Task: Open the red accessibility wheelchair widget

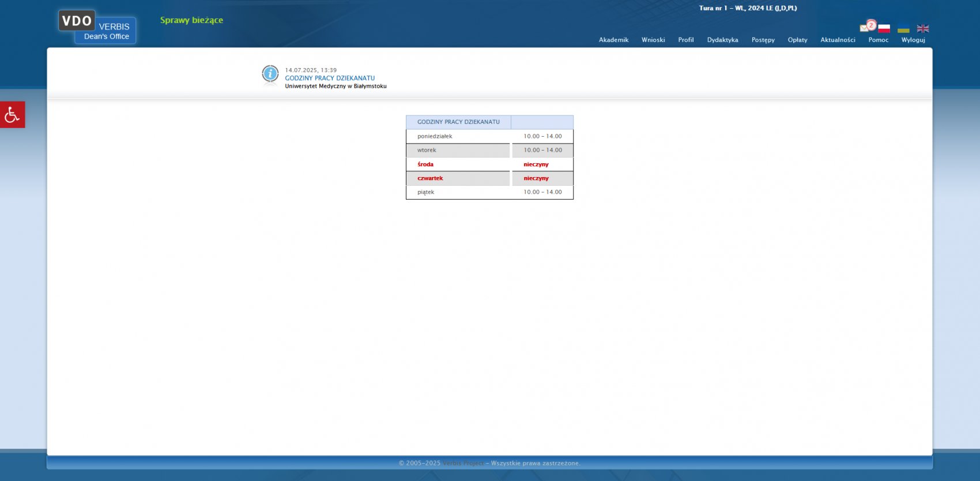Action: pos(12,115)
